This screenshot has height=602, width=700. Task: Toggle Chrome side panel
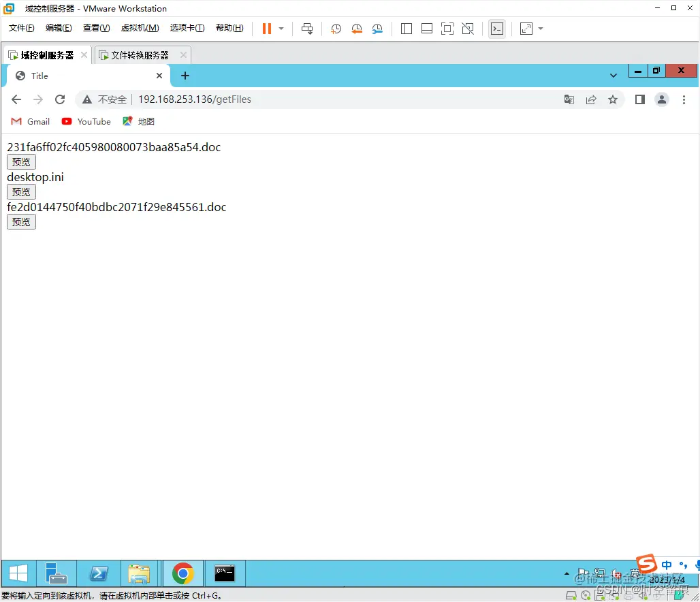pos(639,99)
